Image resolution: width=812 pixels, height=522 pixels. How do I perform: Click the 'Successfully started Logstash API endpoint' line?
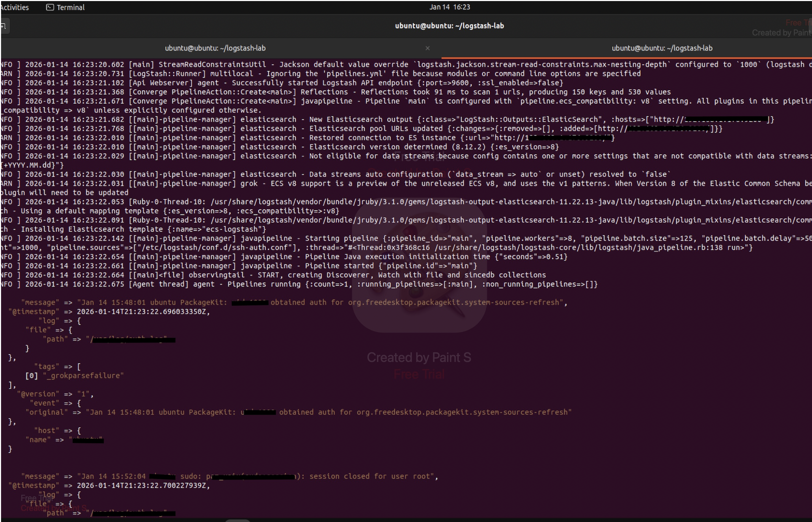click(282, 83)
